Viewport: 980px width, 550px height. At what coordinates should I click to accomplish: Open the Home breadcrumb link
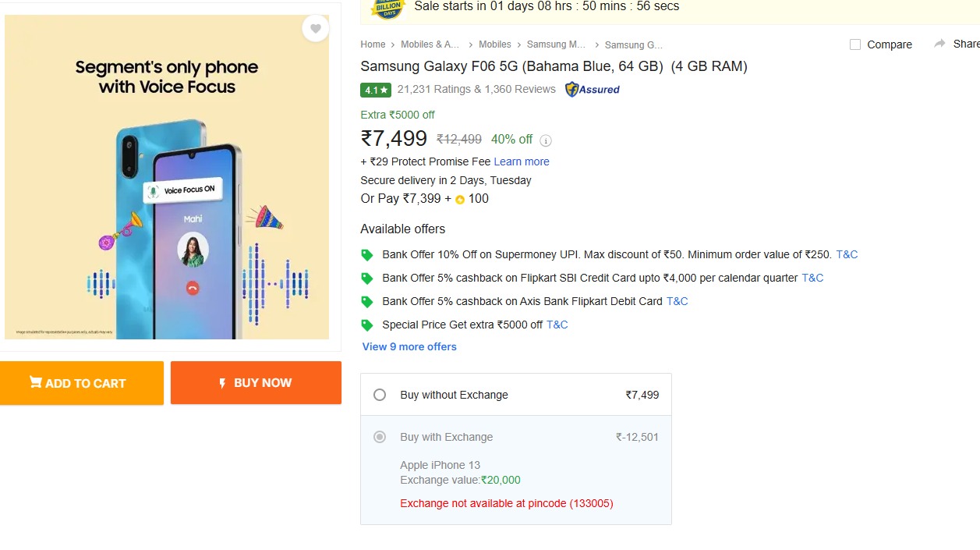click(373, 44)
